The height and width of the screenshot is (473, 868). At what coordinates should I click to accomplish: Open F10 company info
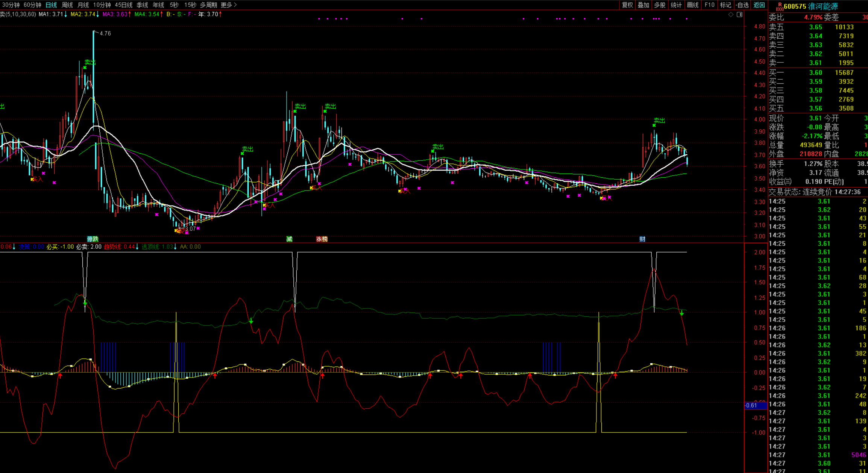(709, 5)
